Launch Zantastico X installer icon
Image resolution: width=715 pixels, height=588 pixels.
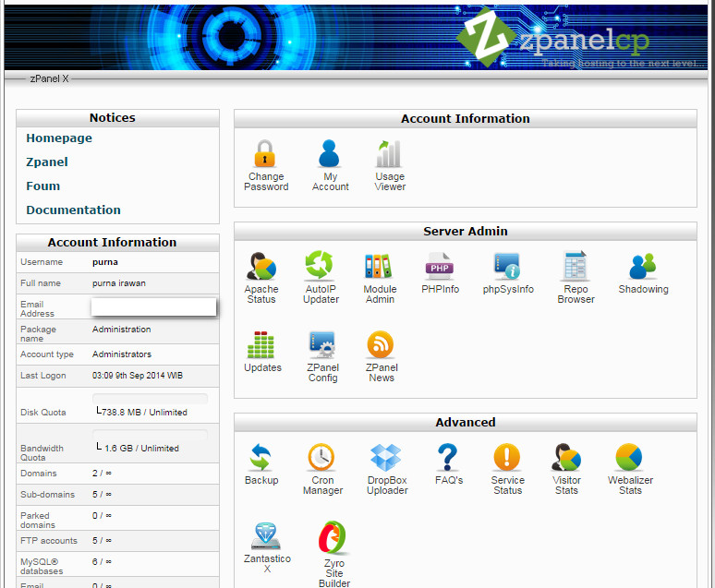[x=266, y=536]
